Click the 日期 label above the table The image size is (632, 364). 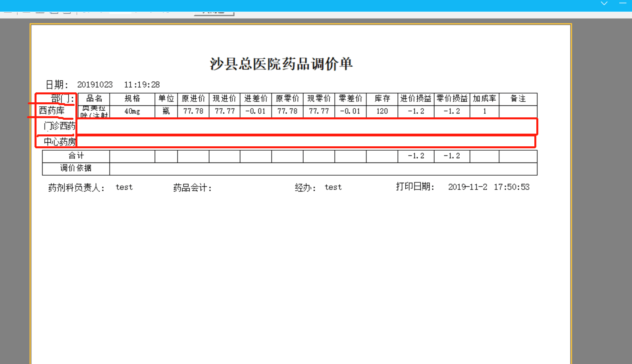pyautogui.click(x=57, y=85)
